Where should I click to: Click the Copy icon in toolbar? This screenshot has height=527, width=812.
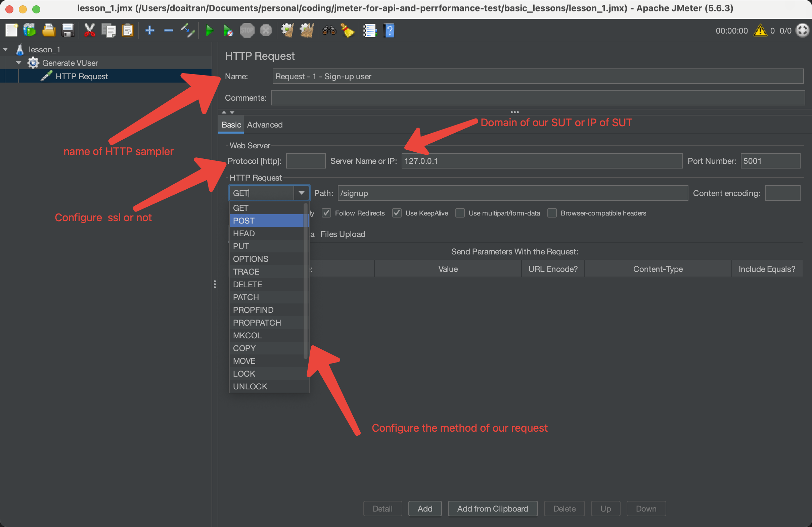[x=109, y=31]
